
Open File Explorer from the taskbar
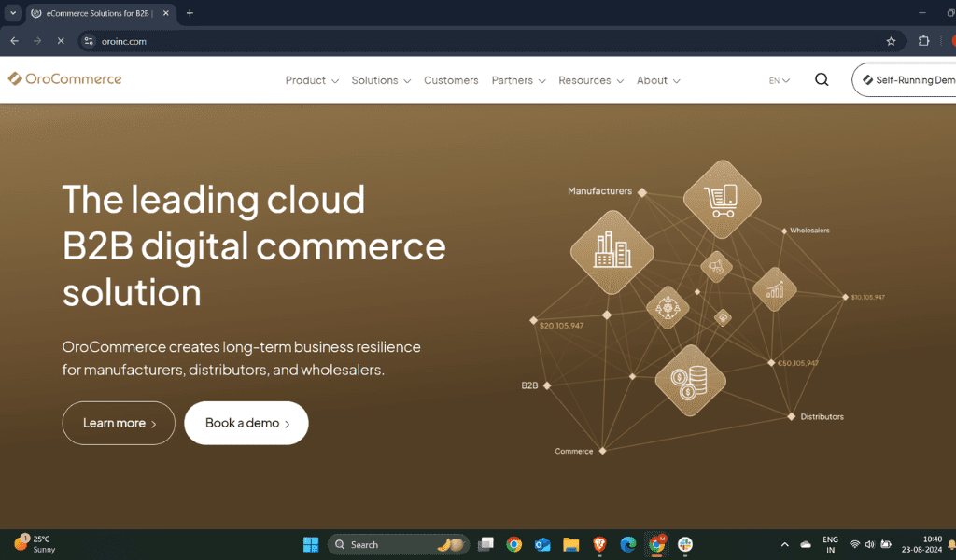[570, 544]
